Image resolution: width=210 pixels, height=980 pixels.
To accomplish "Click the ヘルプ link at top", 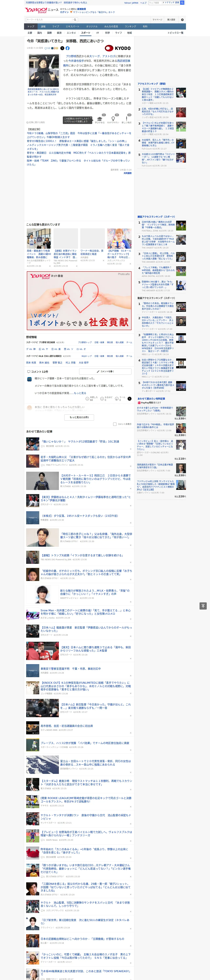I will 143,3.
